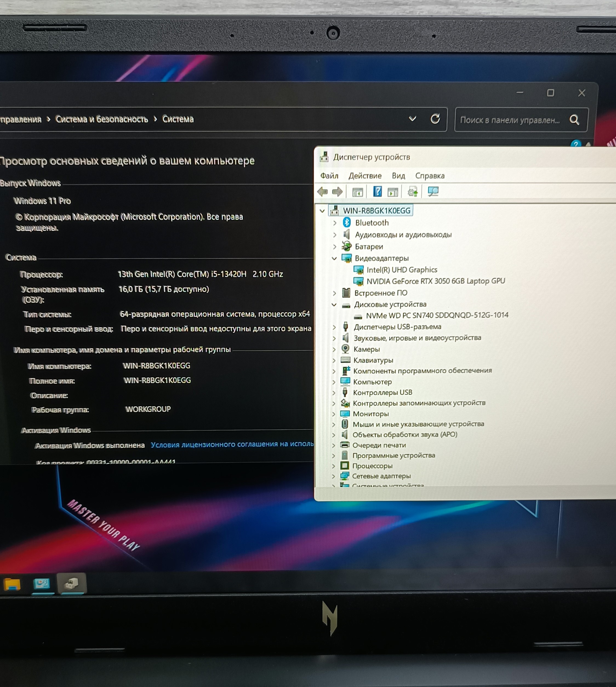Select the NVIDIA GeForce RTX 3050 device

point(435,281)
